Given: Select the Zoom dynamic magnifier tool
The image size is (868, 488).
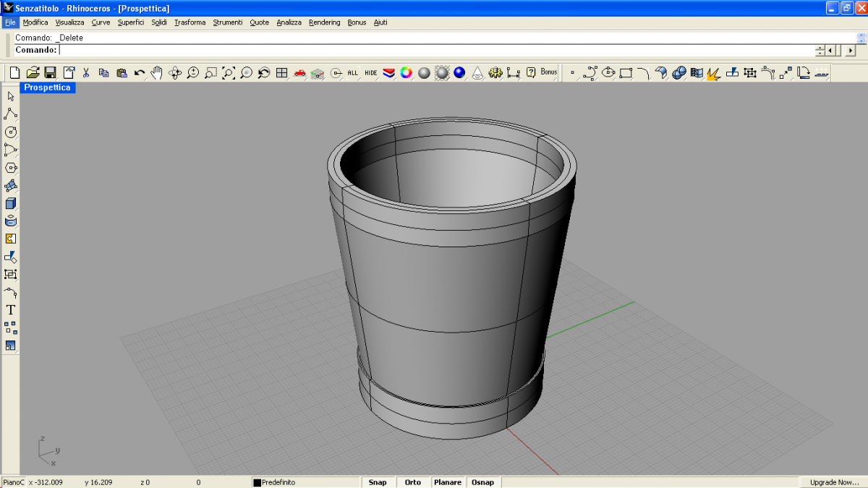Looking at the screenshot, I should pos(193,72).
